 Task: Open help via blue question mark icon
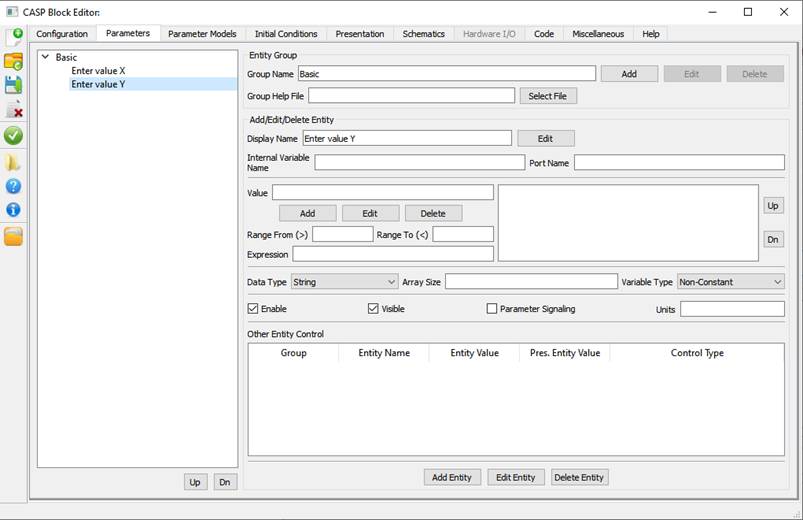click(14, 186)
